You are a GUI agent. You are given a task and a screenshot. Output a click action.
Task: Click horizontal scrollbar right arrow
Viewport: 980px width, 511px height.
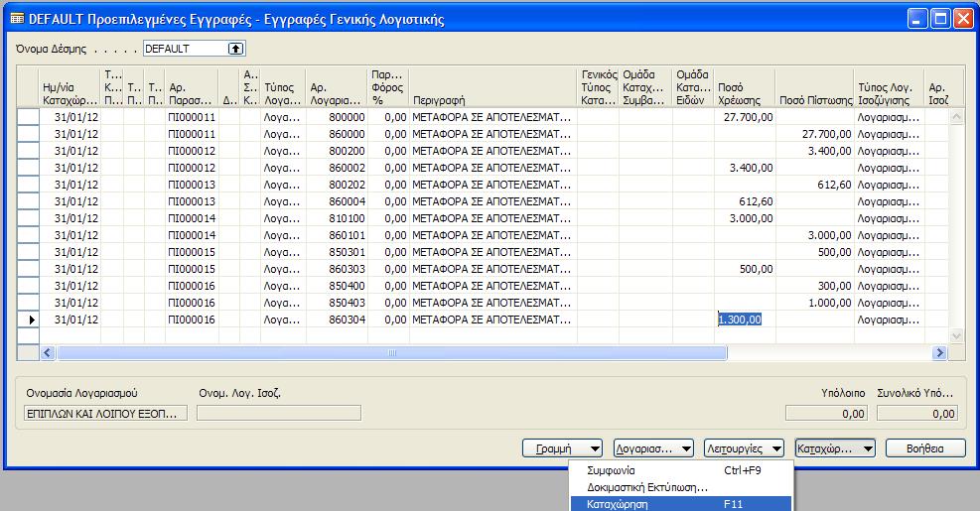point(939,353)
